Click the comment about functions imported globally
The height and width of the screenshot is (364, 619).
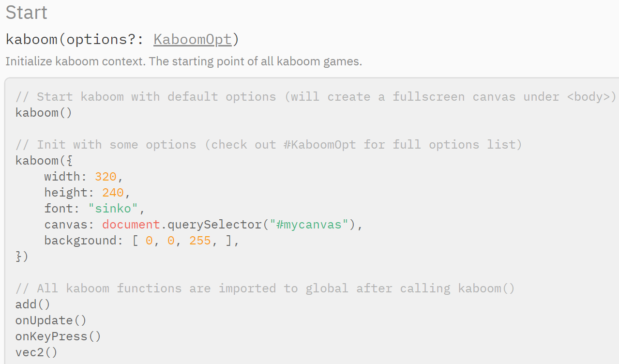click(265, 288)
